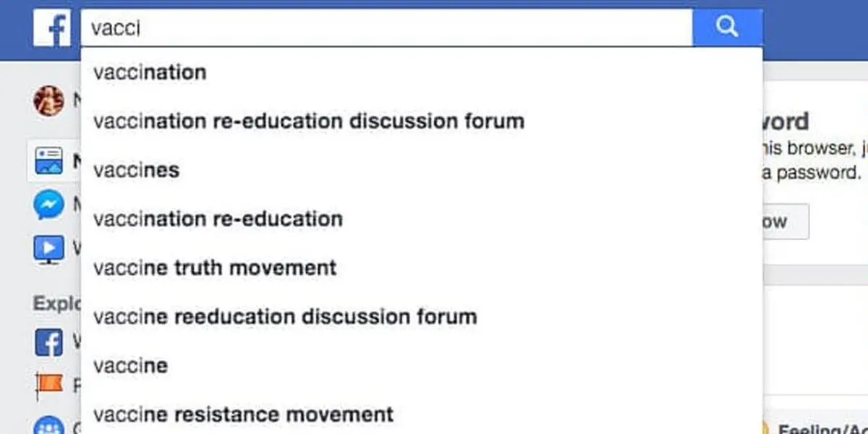Click inside the search field containing 'vacci'
Screen dimensions: 868x434
click(x=387, y=27)
